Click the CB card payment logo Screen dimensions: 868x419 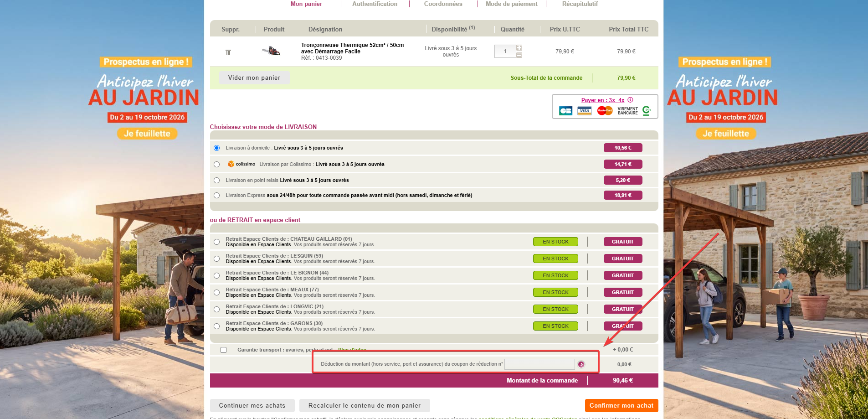pyautogui.click(x=566, y=111)
